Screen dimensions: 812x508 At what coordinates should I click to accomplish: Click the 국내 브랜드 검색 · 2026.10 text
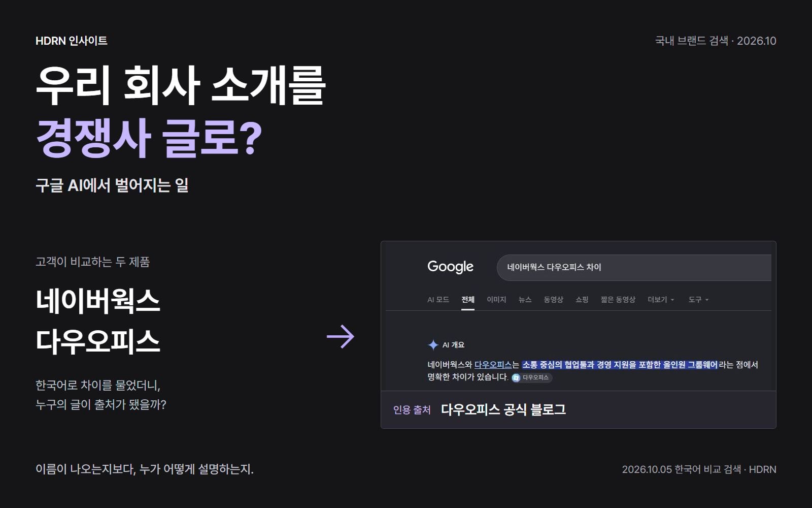[716, 41]
